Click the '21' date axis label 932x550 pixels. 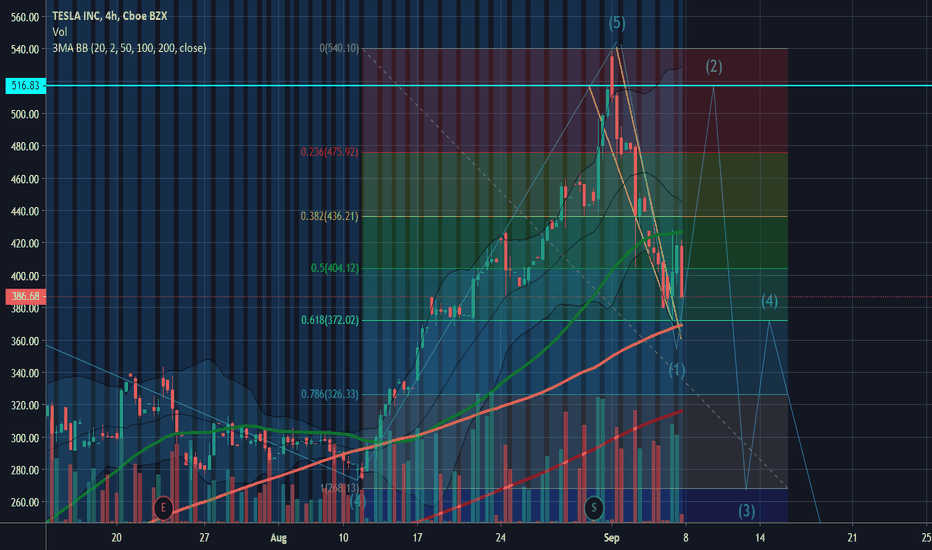[x=852, y=538]
